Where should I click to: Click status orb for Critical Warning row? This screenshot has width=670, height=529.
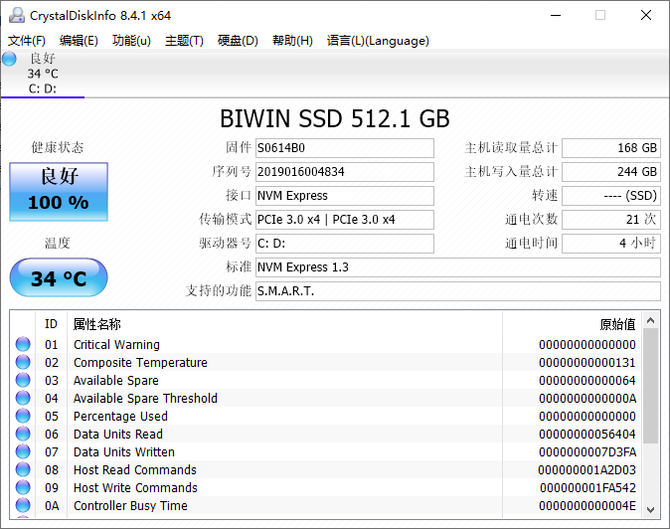23,345
